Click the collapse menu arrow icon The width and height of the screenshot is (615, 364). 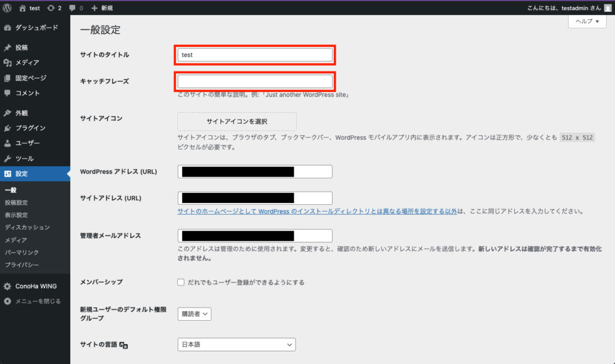point(7,302)
